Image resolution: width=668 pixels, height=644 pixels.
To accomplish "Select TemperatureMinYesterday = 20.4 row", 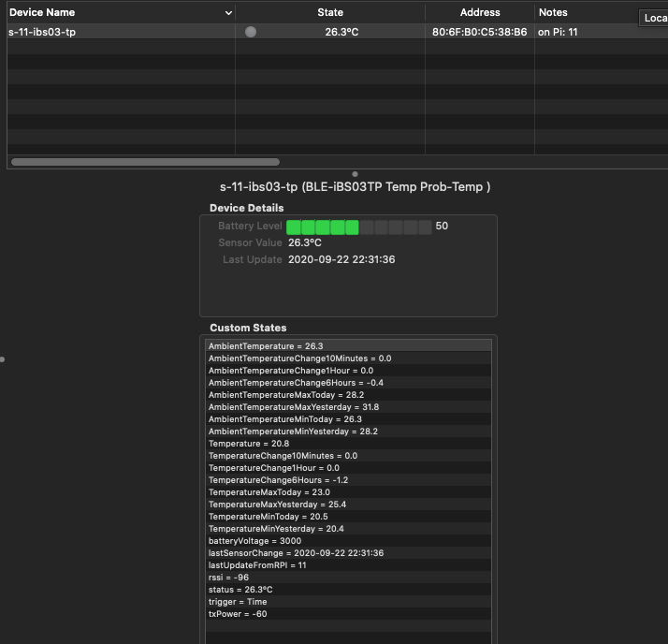I will [x=348, y=528].
